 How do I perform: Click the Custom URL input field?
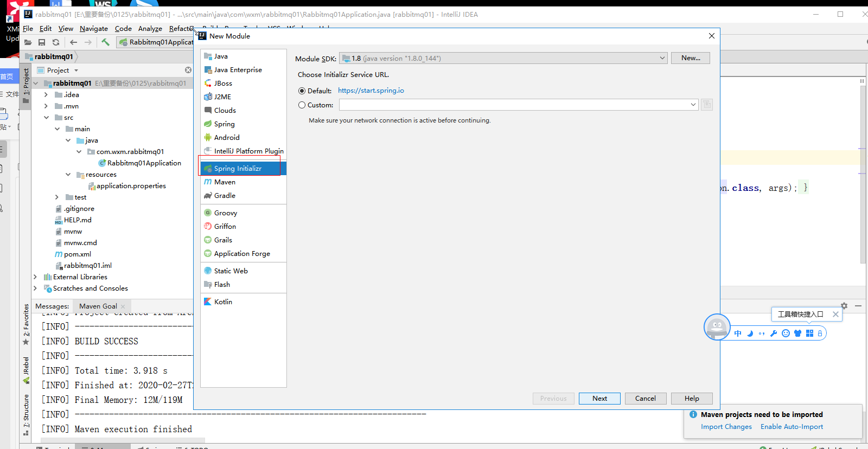coord(514,105)
